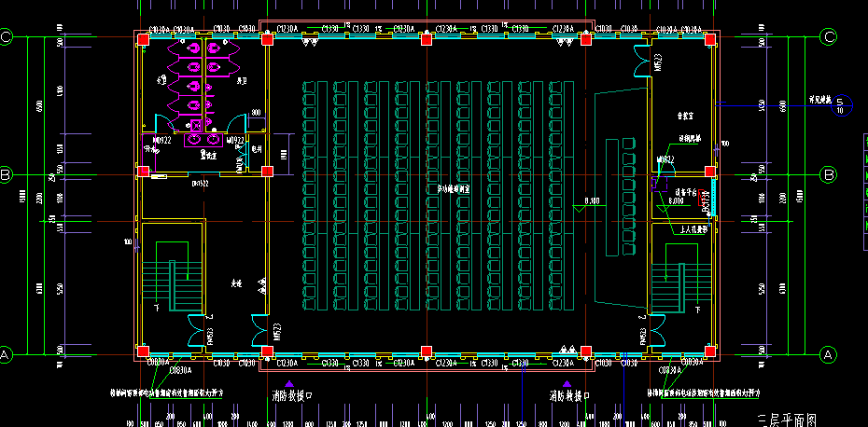Pick the topmost squat toilet in 女卫
This screenshot has height=427, width=868.
[192, 48]
